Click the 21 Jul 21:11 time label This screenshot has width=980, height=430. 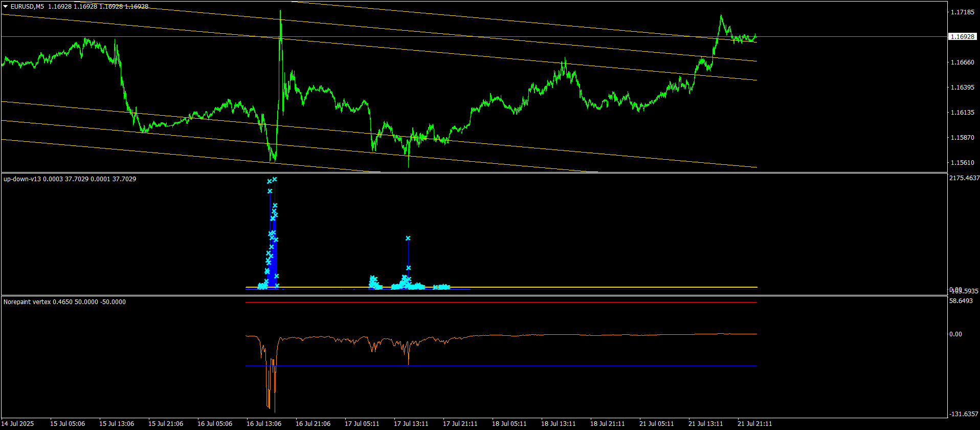754,424
